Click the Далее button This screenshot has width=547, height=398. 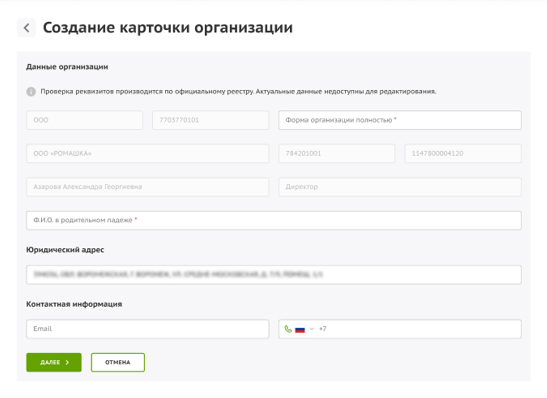point(54,362)
